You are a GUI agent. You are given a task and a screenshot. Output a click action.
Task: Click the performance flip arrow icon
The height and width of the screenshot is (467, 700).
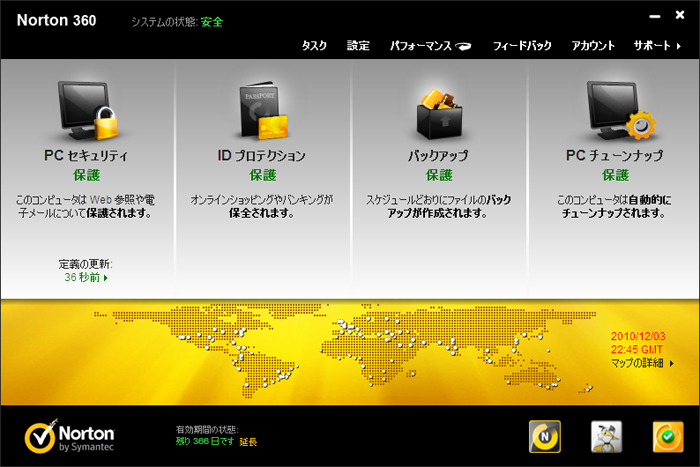(x=463, y=46)
